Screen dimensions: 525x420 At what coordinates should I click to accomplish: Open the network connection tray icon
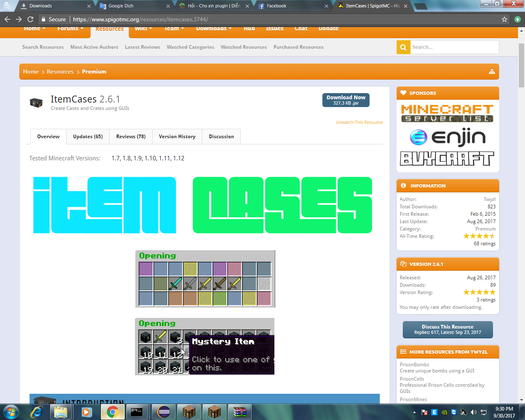pos(484,412)
